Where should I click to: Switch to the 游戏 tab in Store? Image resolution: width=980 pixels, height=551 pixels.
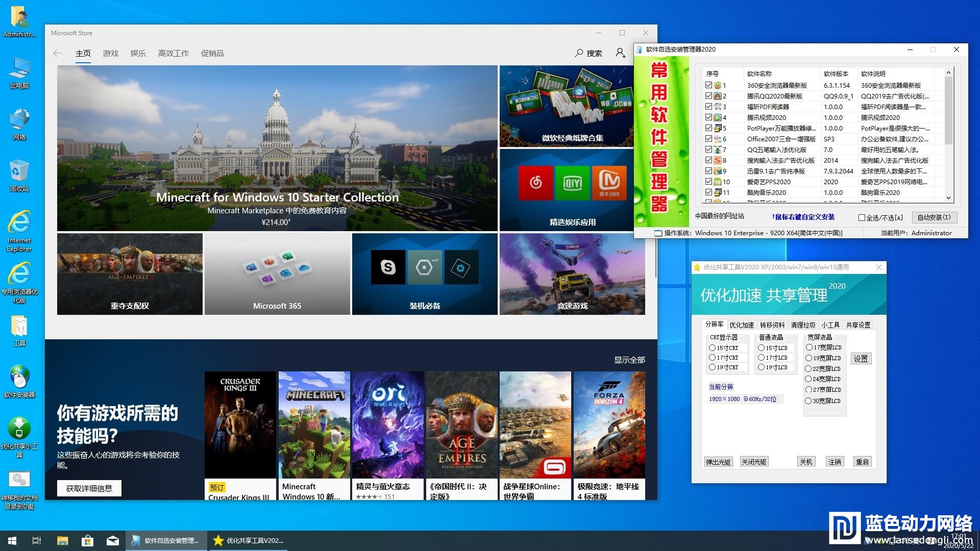tap(110, 53)
